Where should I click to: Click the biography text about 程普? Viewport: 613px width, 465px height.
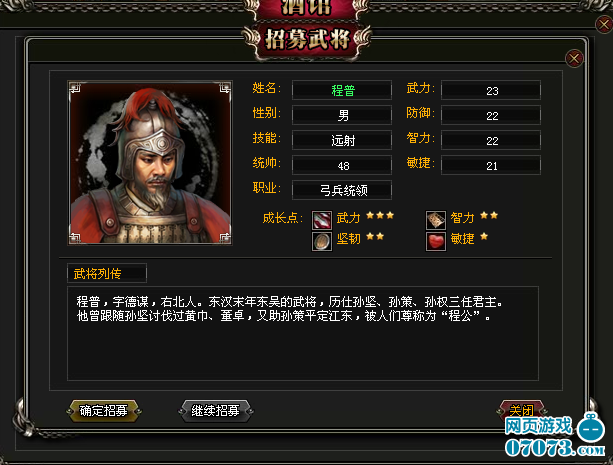point(289,309)
